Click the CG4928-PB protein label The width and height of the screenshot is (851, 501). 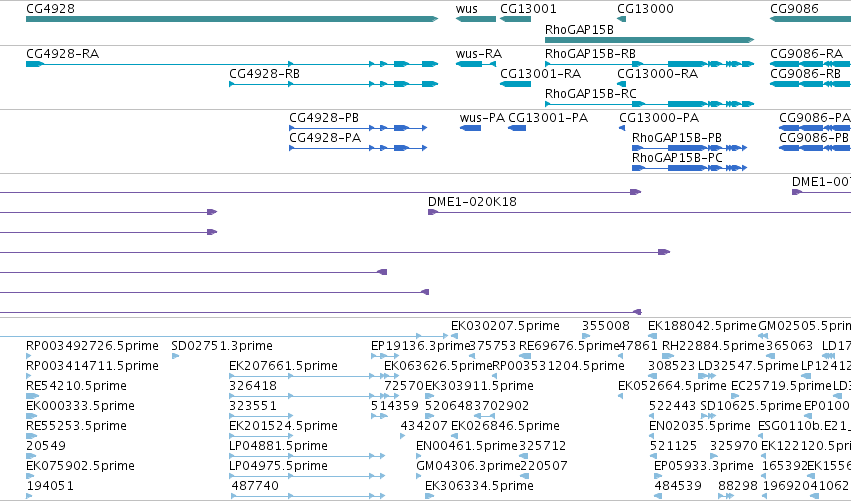[x=324, y=118]
